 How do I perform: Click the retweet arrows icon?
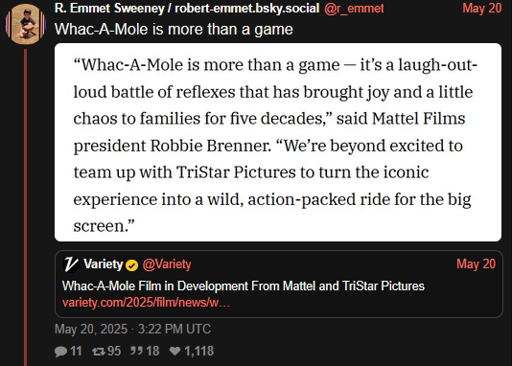[99, 351]
